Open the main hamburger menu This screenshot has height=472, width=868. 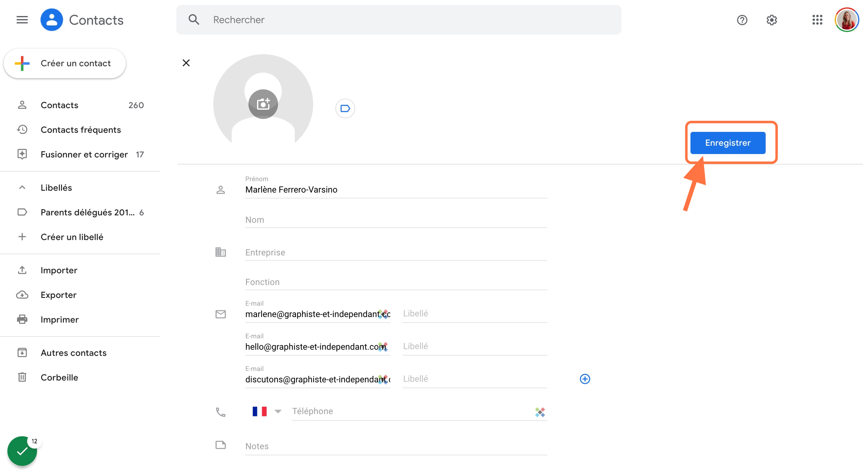click(22, 20)
